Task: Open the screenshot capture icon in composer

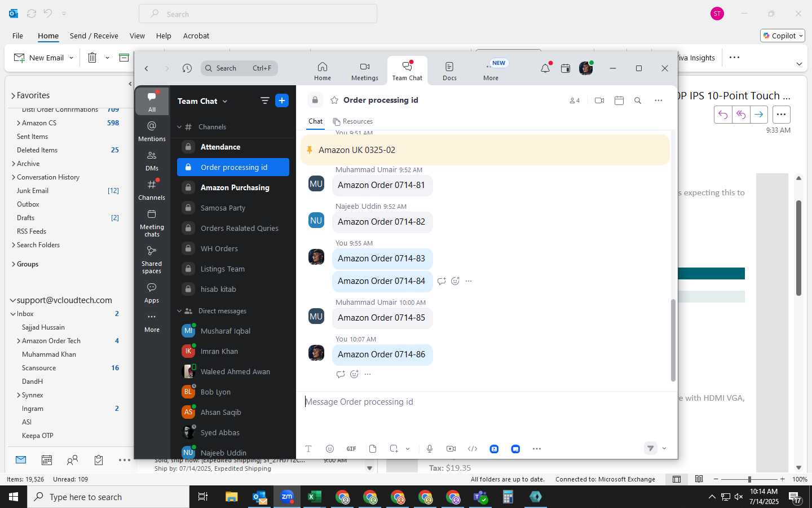Action: click(x=394, y=449)
